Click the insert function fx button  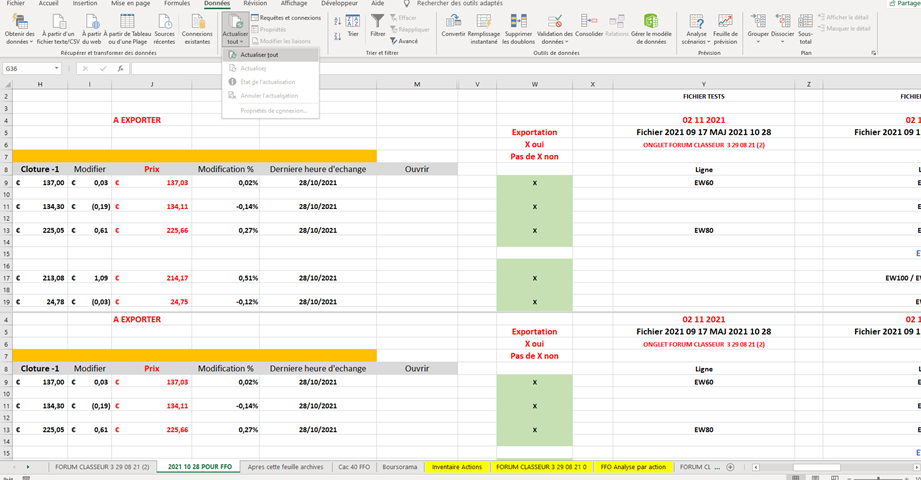[x=120, y=69]
